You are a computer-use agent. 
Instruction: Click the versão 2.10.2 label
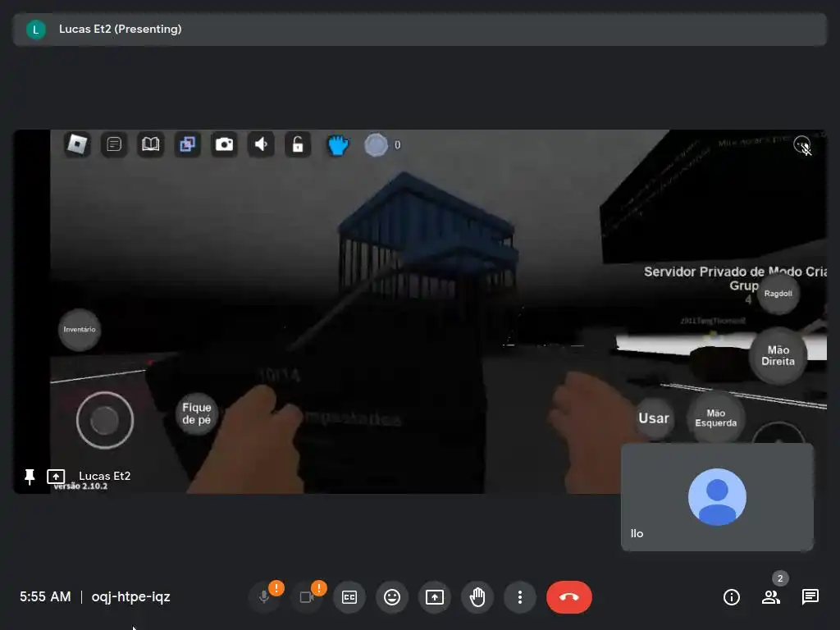click(x=81, y=486)
